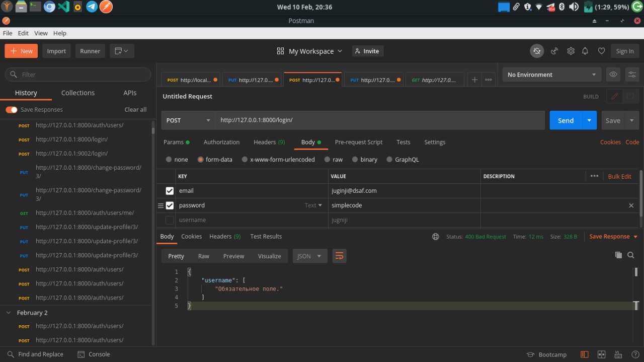
Task: Copy response body with copy icon
Action: (618, 255)
